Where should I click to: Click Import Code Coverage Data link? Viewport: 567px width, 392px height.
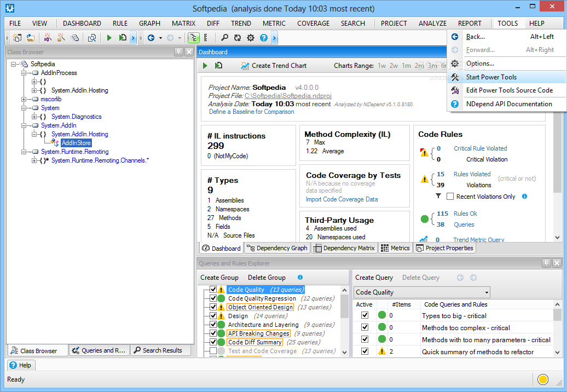tap(342, 199)
